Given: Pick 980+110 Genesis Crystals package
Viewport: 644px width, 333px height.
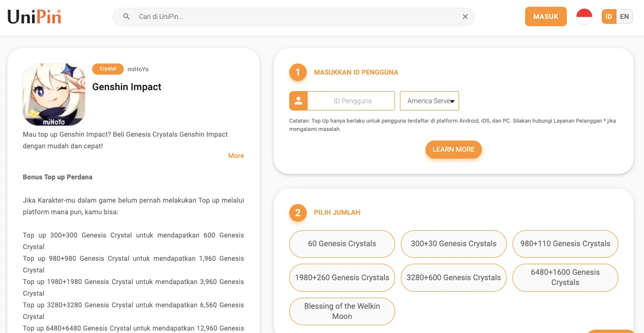Looking at the screenshot, I should coord(565,244).
